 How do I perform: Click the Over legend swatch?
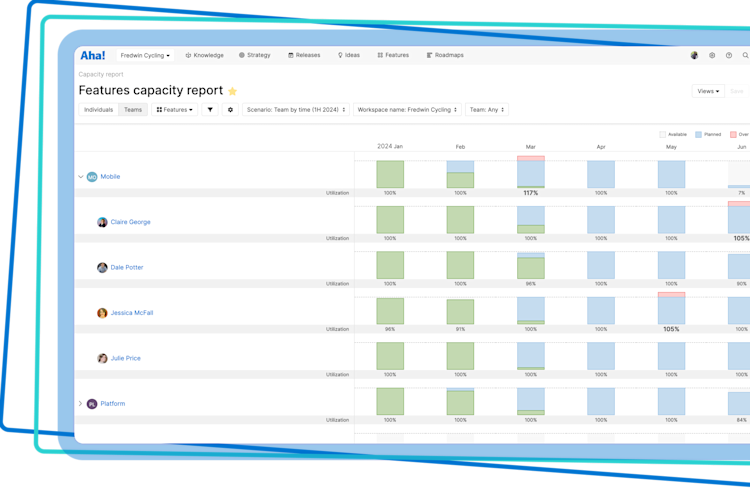pyautogui.click(x=733, y=134)
